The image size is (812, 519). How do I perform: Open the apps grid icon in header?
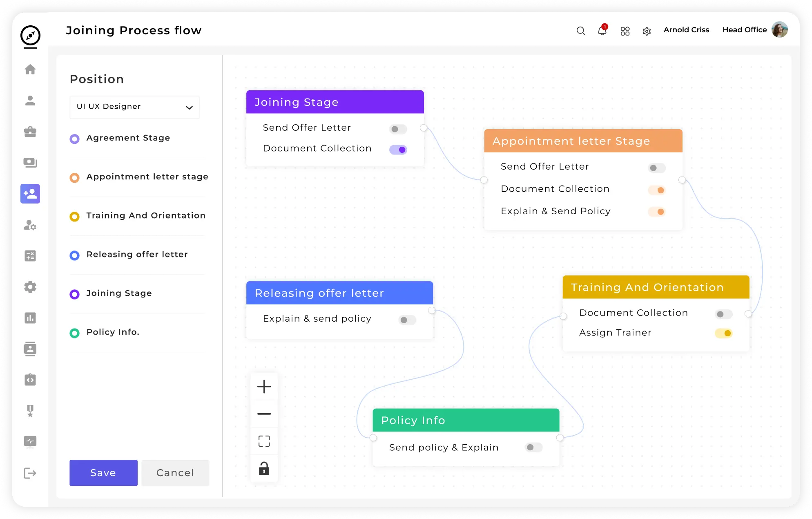(x=625, y=31)
